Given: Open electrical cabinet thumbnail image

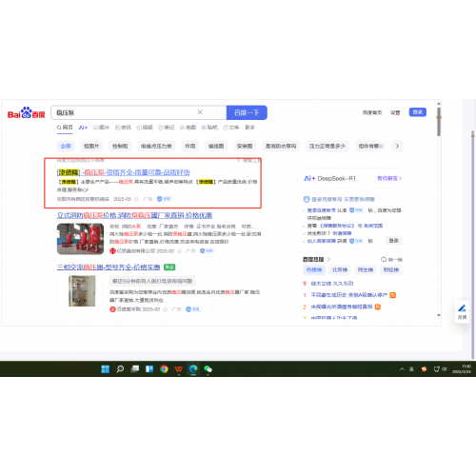Looking at the screenshot, I should pos(80,290).
